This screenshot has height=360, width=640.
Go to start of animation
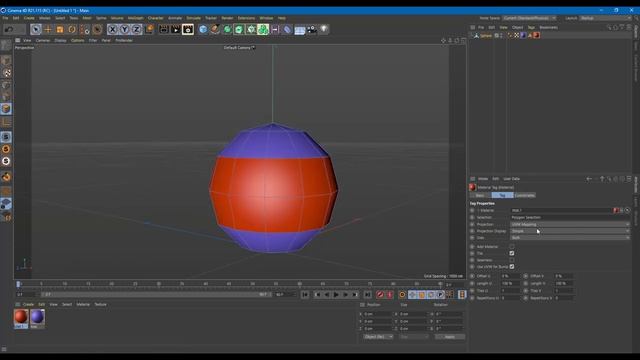305,294
